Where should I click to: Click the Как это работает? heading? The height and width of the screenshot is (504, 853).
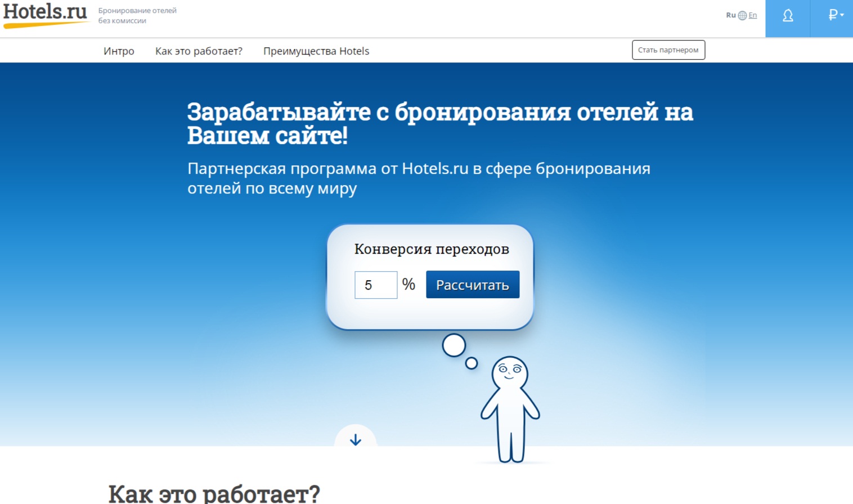coord(214,493)
